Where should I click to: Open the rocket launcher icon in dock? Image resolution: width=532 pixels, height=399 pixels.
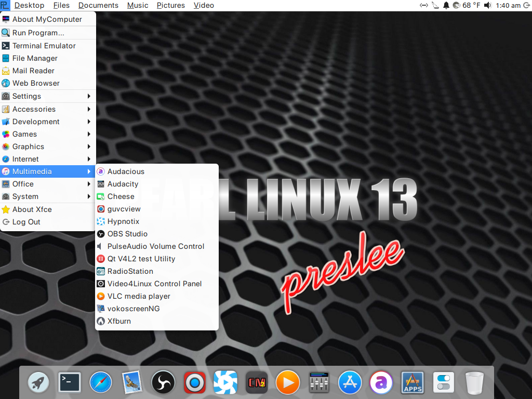tap(38, 383)
